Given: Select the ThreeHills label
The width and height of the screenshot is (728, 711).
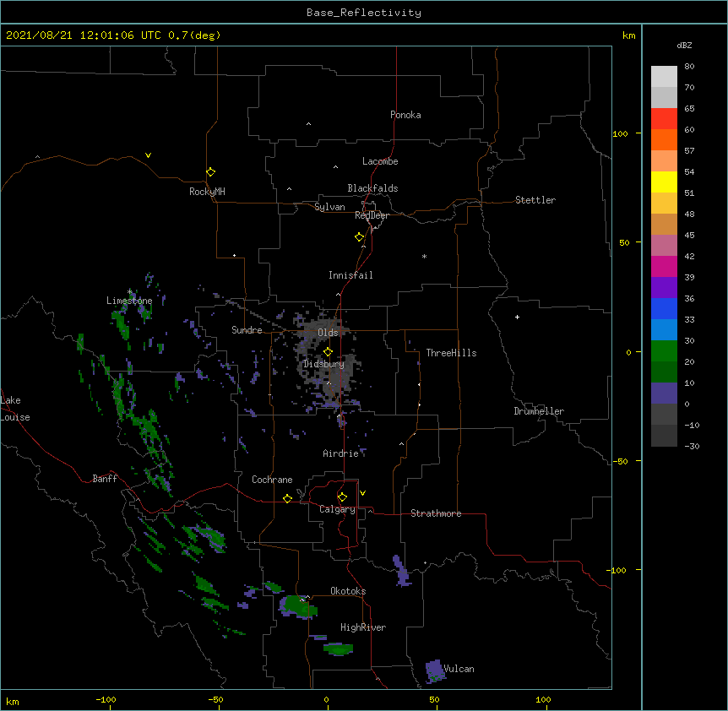Looking at the screenshot, I should (x=451, y=353).
